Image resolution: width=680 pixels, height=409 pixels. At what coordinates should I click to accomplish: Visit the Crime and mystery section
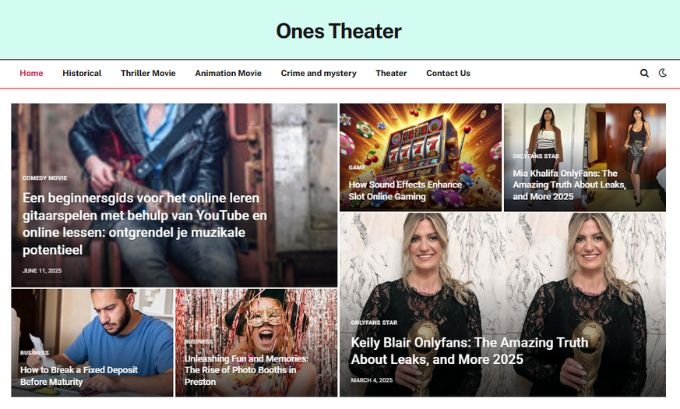pyautogui.click(x=319, y=73)
